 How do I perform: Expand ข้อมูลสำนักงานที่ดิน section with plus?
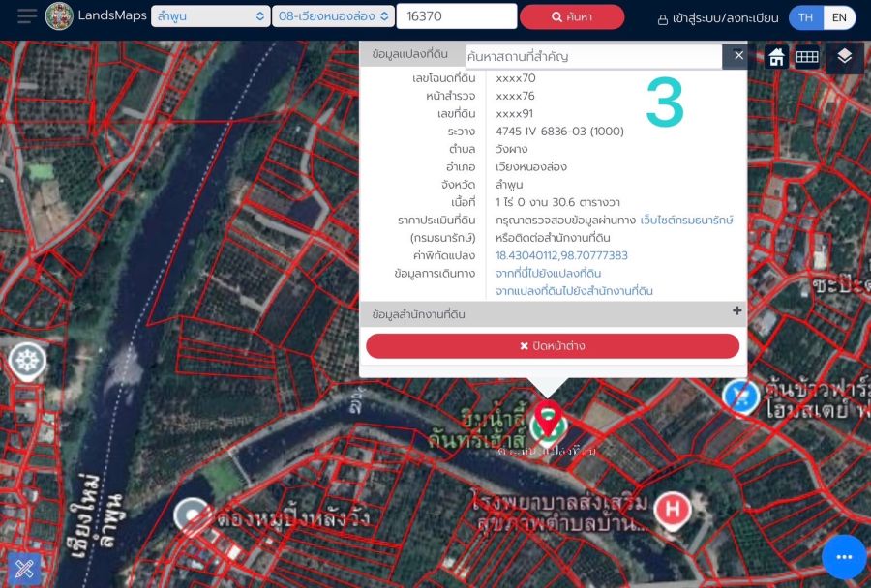[x=736, y=311]
